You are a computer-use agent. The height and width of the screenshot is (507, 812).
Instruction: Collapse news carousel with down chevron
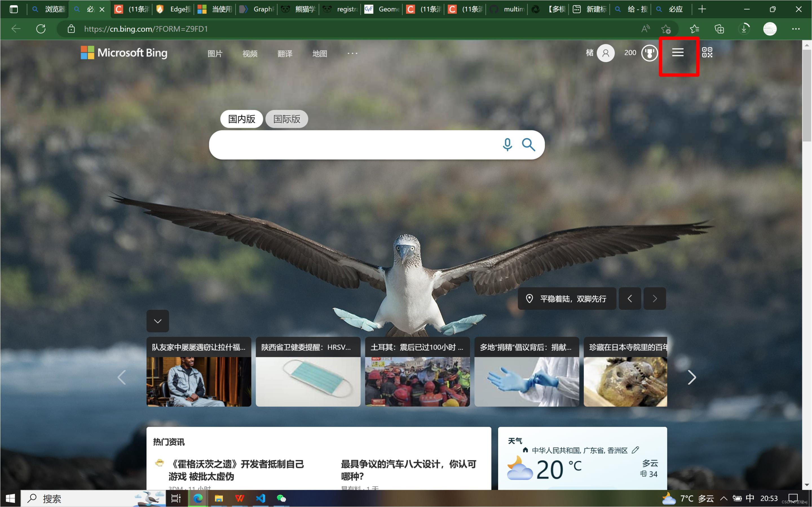(158, 321)
